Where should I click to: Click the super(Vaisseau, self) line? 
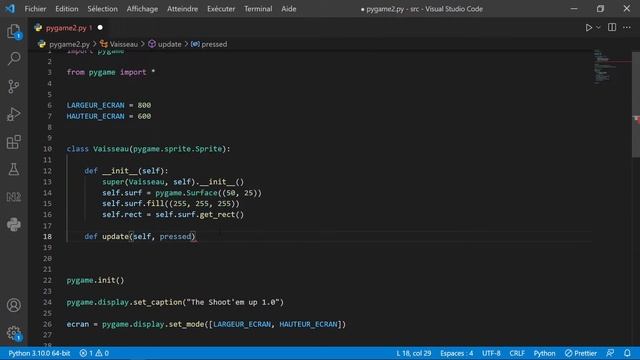click(173, 182)
